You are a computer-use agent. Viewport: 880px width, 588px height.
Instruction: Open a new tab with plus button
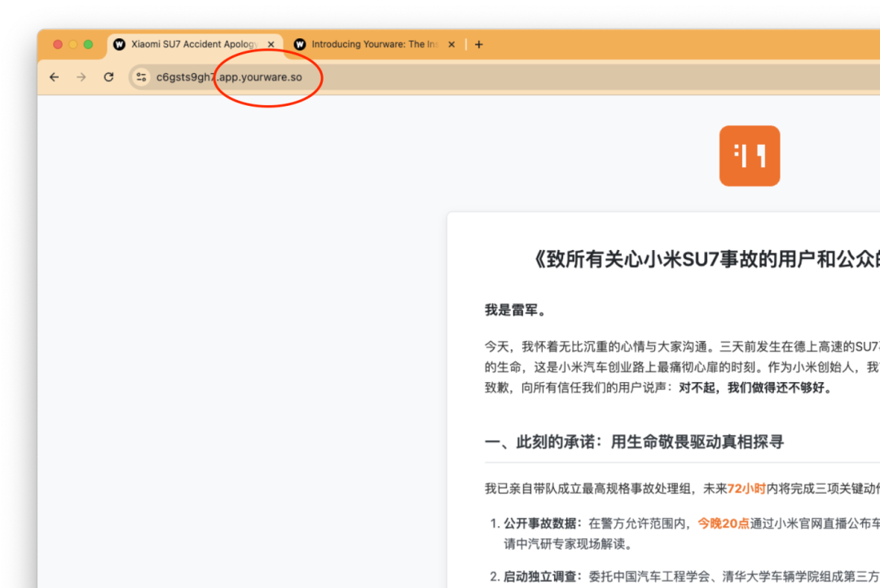click(479, 44)
